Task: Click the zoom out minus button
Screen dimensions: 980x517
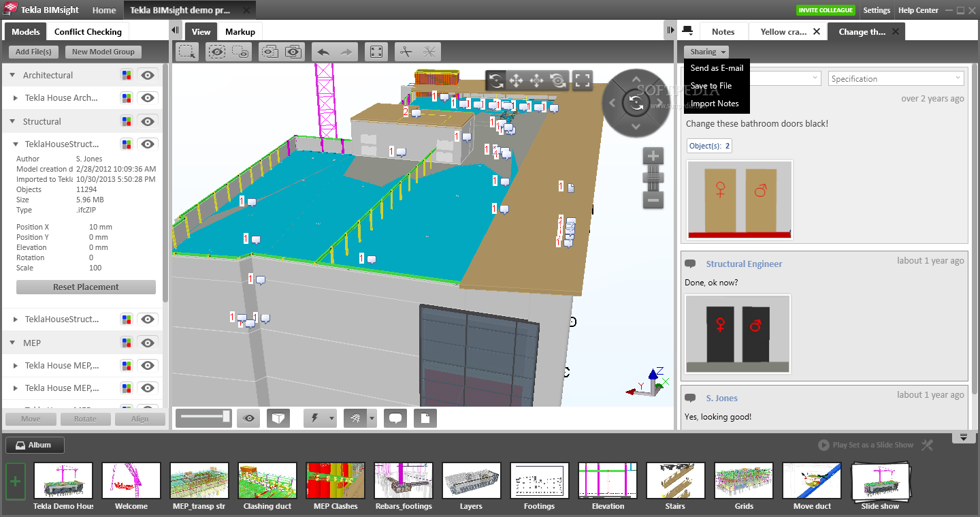Action: pyautogui.click(x=653, y=200)
